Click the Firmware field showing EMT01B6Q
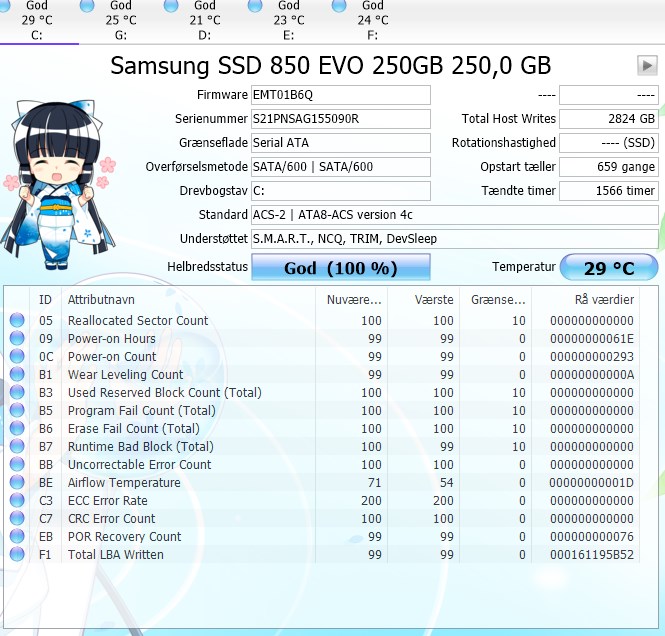 tap(341, 95)
